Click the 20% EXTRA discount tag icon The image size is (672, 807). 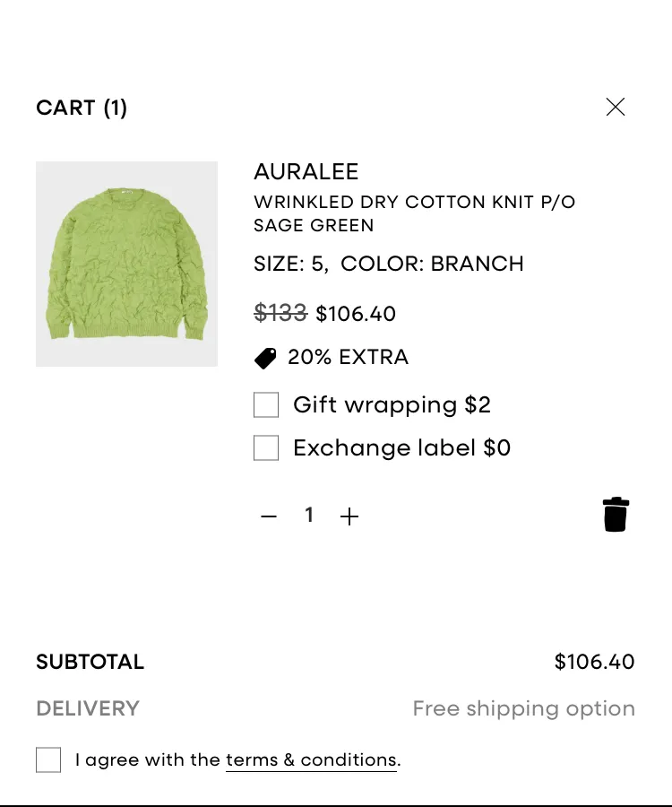tap(265, 358)
